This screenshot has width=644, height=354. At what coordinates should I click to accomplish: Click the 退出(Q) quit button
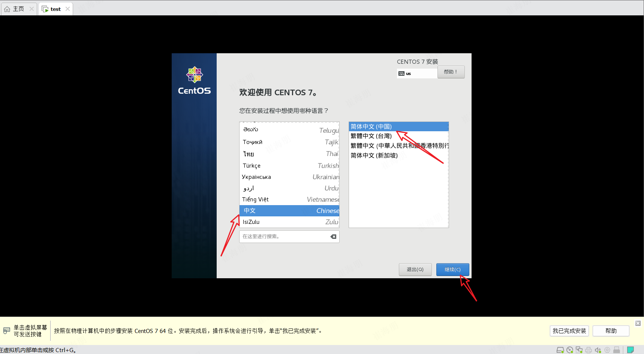[415, 270]
